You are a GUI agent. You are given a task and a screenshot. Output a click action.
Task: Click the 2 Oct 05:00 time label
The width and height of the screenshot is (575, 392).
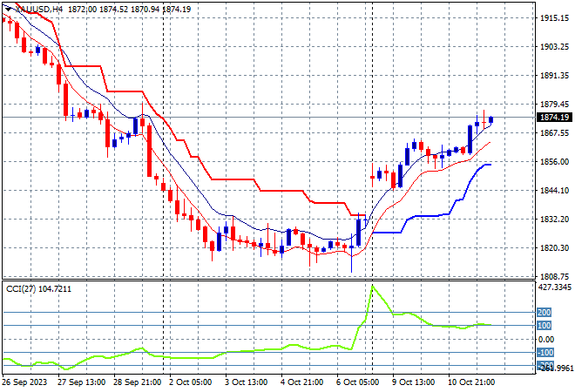190,382
